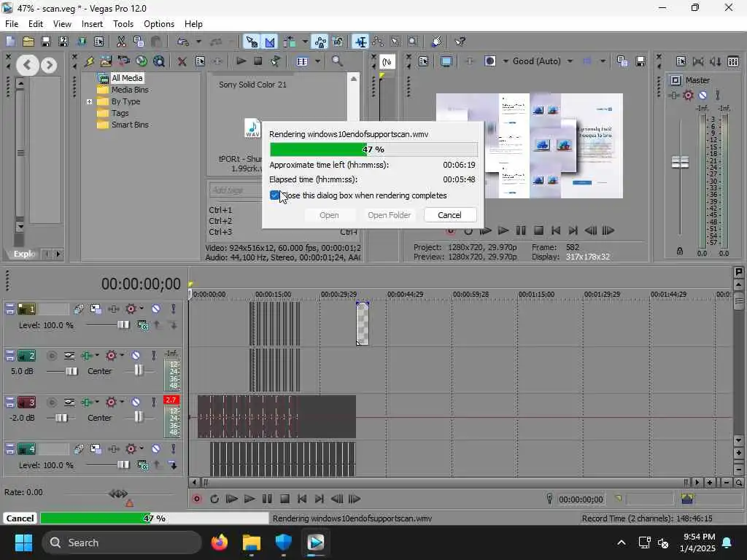The width and height of the screenshot is (747, 560).
Task: Click the timeline Record button
Action: click(196, 499)
